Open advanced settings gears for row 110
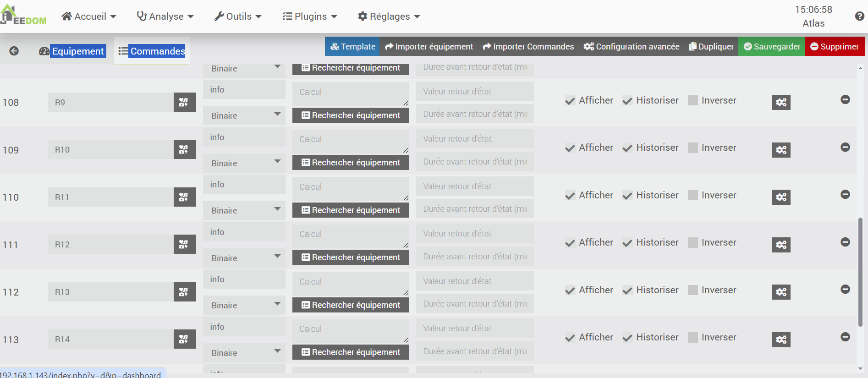 click(x=781, y=197)
